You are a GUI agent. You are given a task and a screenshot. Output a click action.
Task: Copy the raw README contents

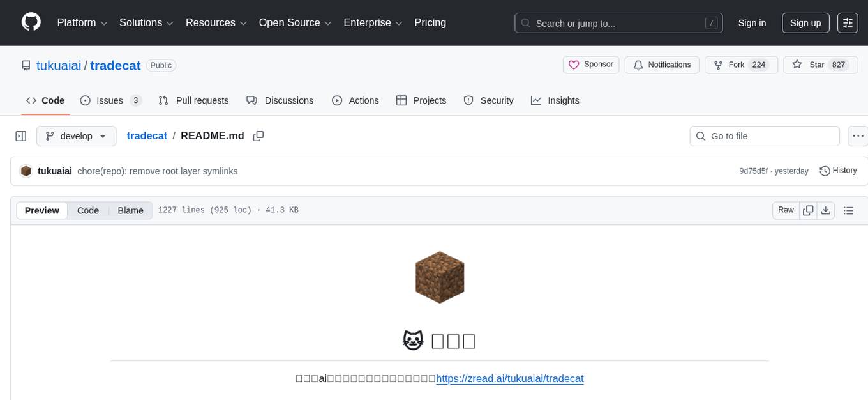point(808,210)
